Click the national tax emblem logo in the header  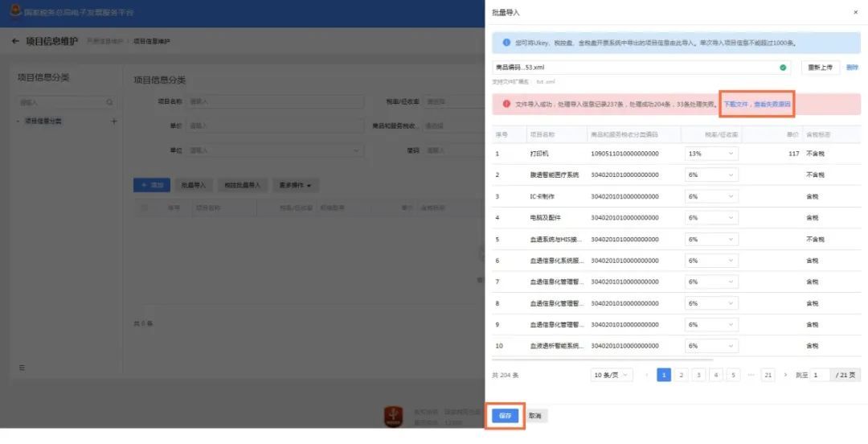(x=15, y=10)
